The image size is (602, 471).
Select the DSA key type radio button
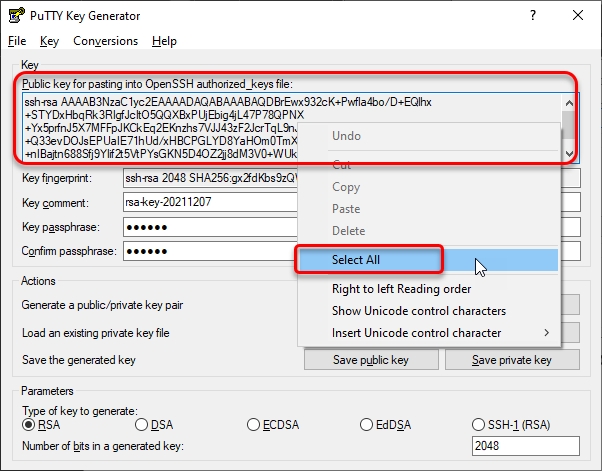(x=141, y=425)
